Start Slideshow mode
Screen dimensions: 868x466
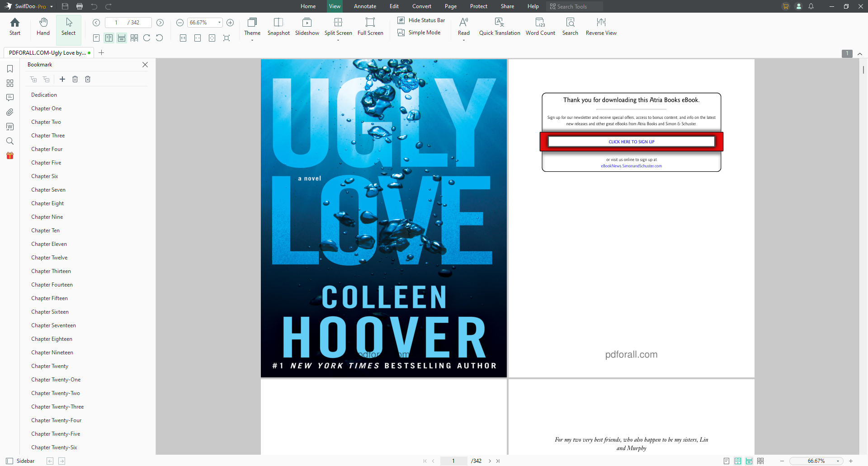307,27
